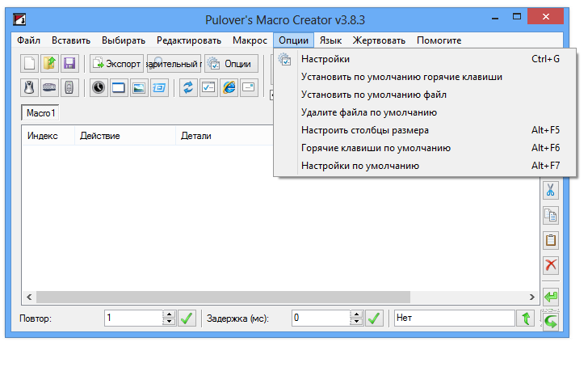Open the Жертвовать menu
The height and width of the screenshot is (367, 588).
point(379,40)
